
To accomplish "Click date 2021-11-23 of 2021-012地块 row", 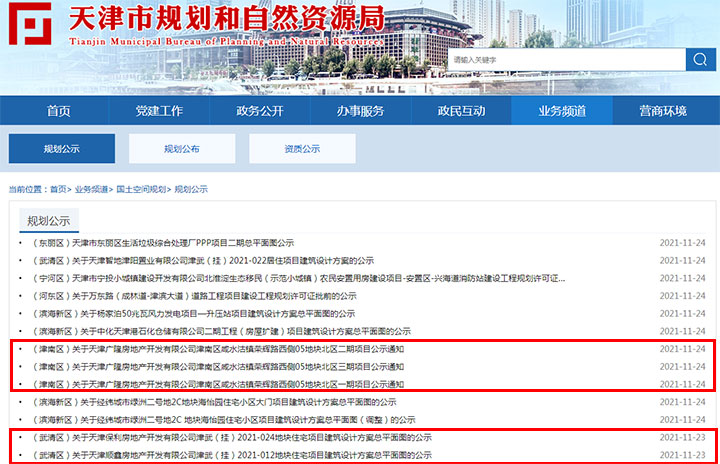I will pos(682,455).
